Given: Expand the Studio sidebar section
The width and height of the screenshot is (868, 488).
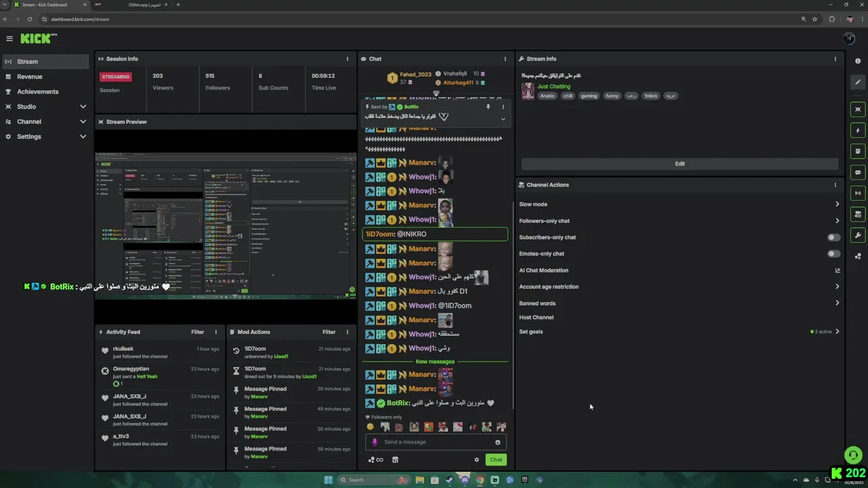Looking at the screenshot, I should tap(83, 106).
